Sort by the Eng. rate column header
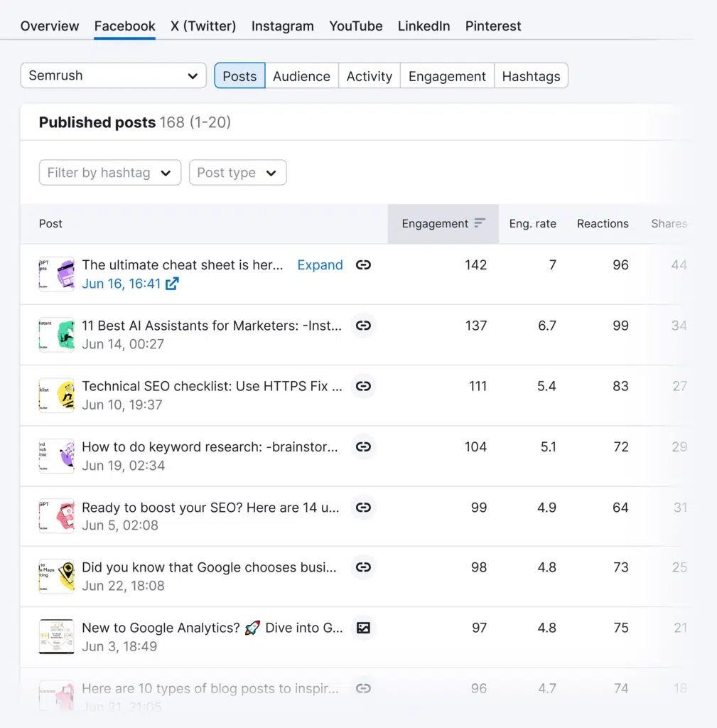The height and width of the screenshot is (728, 717). click(532, 223)
